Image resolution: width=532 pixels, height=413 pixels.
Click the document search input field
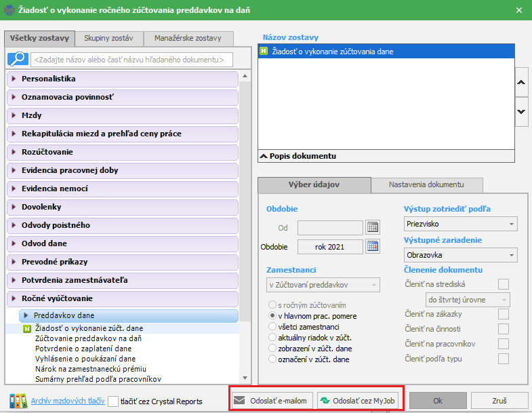point(131,60)
